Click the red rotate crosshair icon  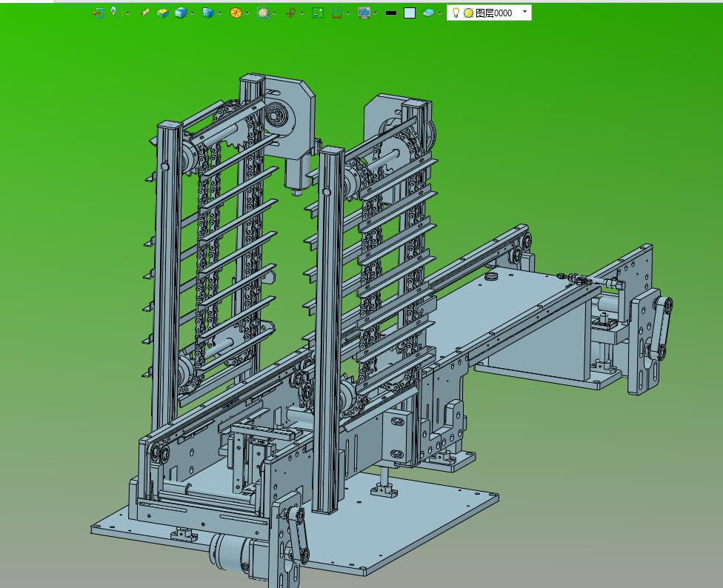(x=290, y=13)
